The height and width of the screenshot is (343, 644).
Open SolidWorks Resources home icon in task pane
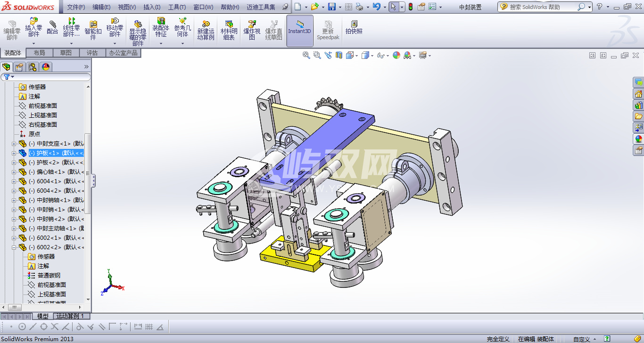point(638,94)
